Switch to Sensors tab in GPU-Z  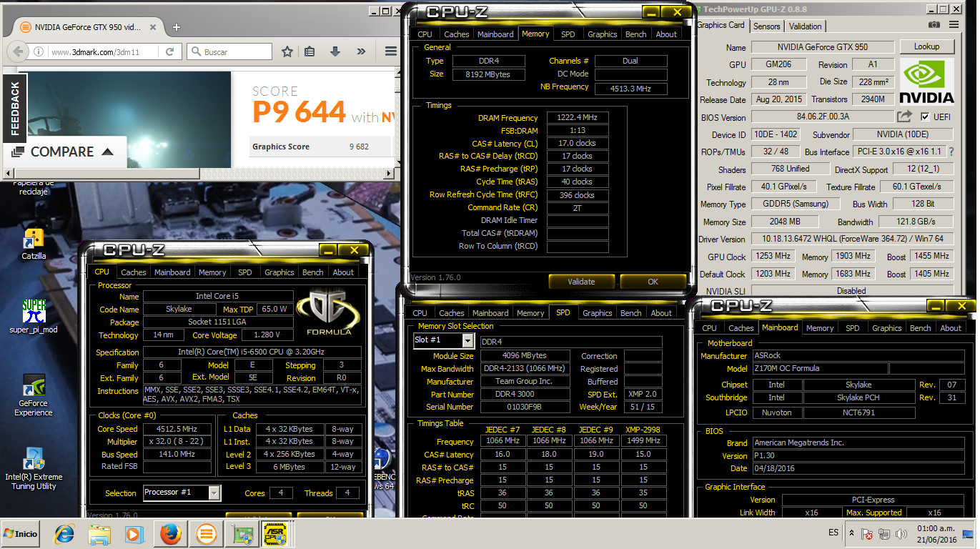pyautogui.click(x=767, y=26)
